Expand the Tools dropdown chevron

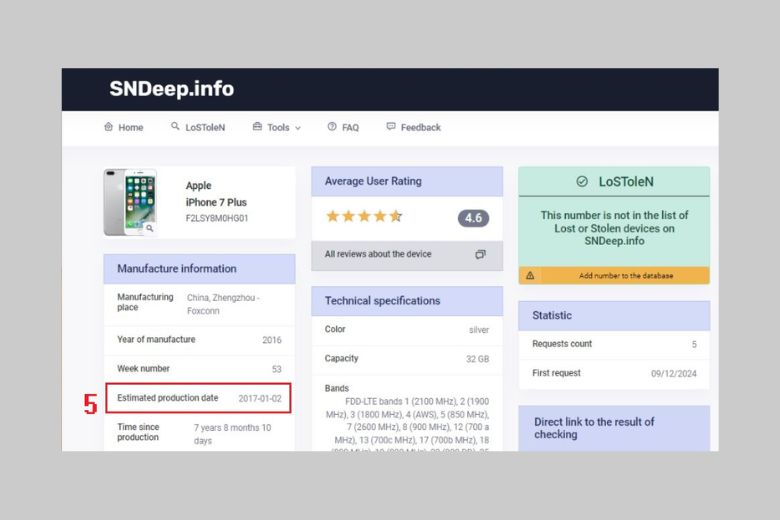[297, 128]
